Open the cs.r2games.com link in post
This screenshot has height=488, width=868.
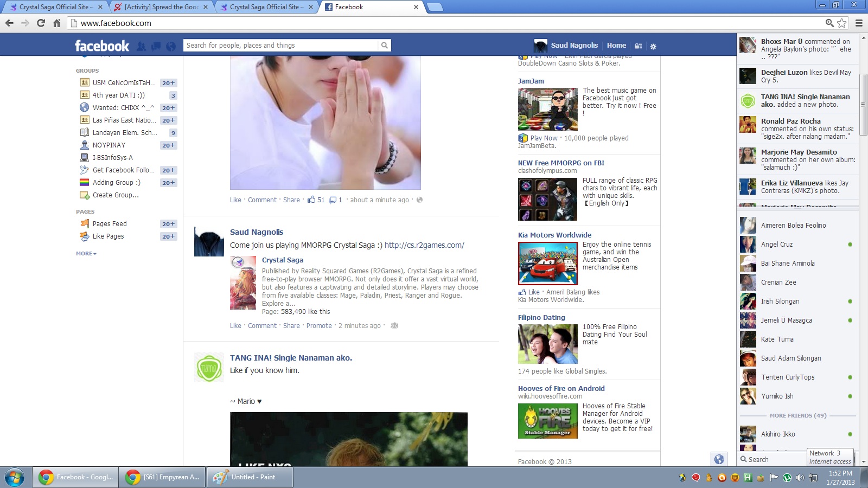[424, 245]
